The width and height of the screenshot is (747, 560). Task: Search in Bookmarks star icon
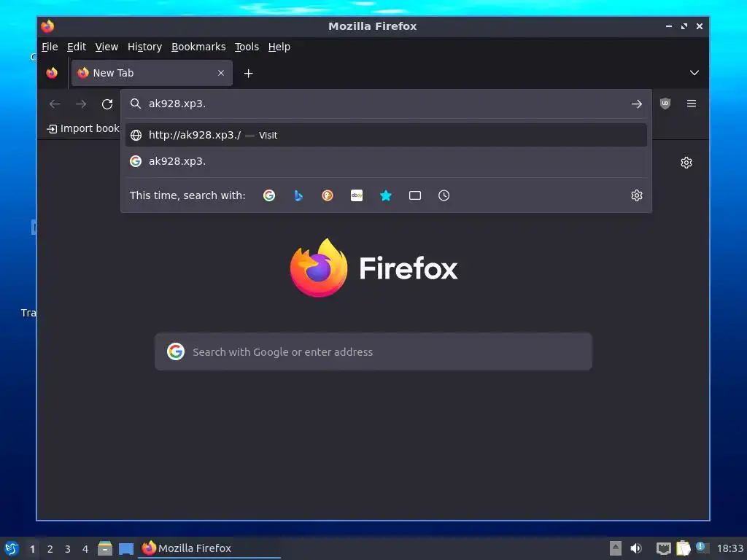[x=386, y=195]
